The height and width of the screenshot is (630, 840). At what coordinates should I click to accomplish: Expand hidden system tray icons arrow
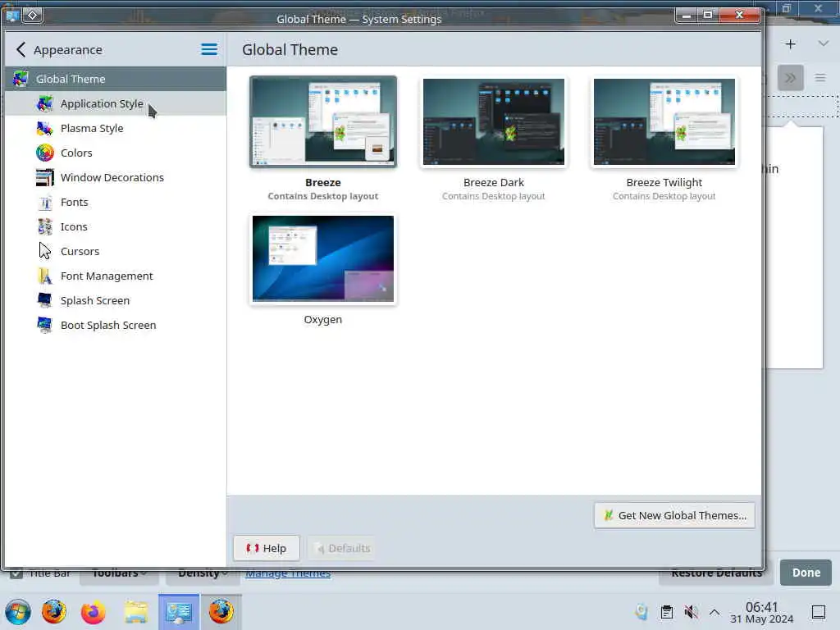point(714,612)
